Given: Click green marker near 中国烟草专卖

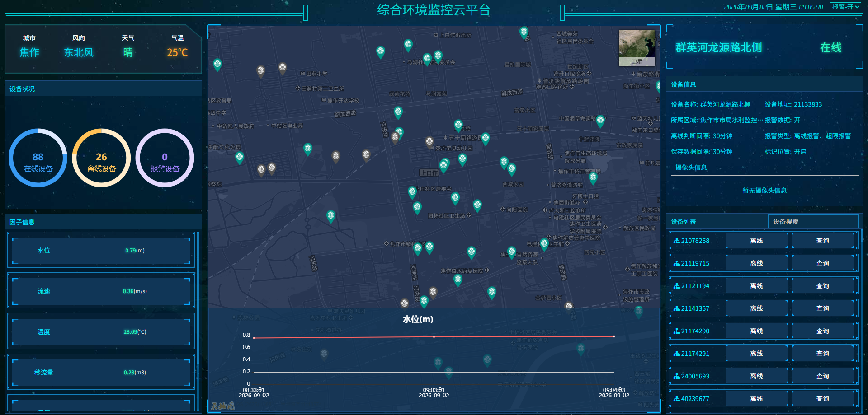Looking at the screenshot, I should tap(600, 121).
